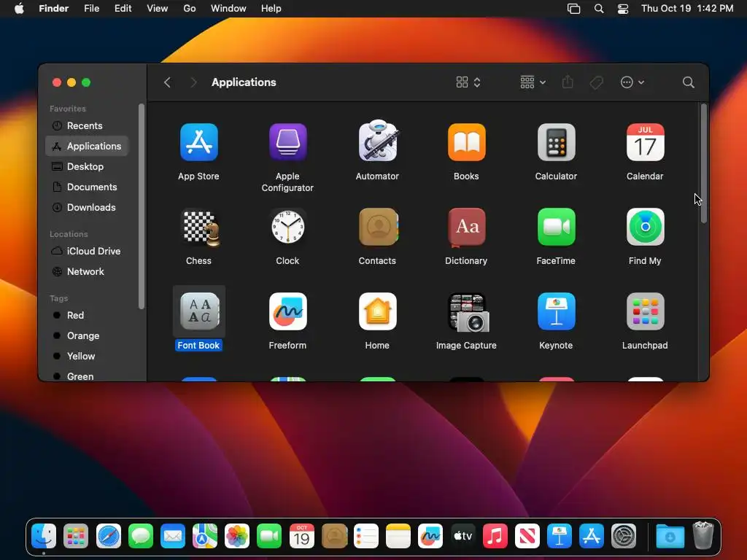
Task: Open Downloads in the sidebar
Action: (x=87, y=208)
